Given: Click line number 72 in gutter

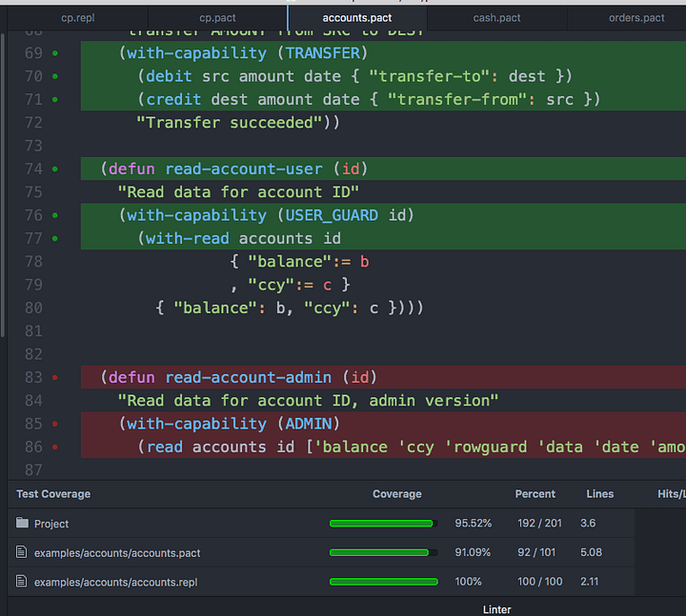Looking at the screenshot, I should (33, 123).
